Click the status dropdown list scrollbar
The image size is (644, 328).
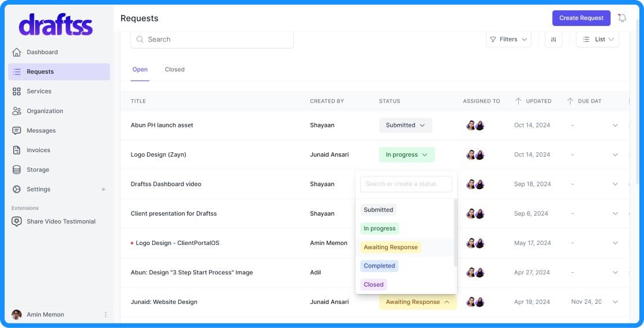click(455, 231)
